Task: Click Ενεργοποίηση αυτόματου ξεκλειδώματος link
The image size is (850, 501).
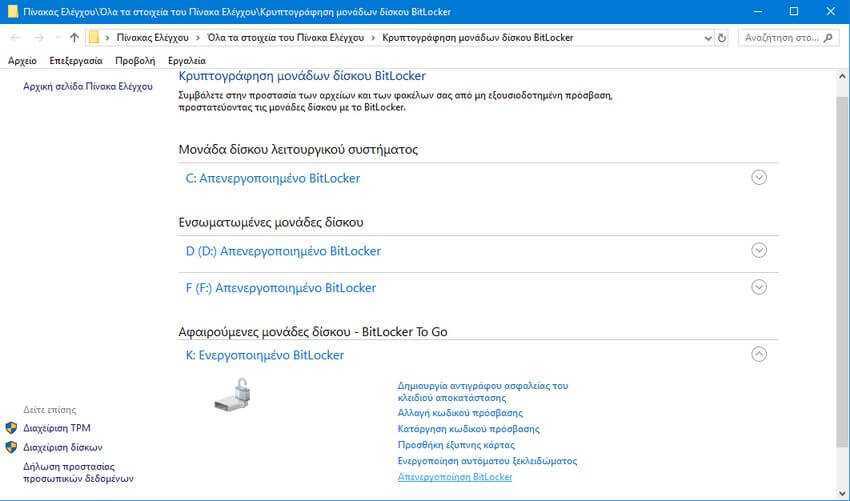Action: [487, 461]
